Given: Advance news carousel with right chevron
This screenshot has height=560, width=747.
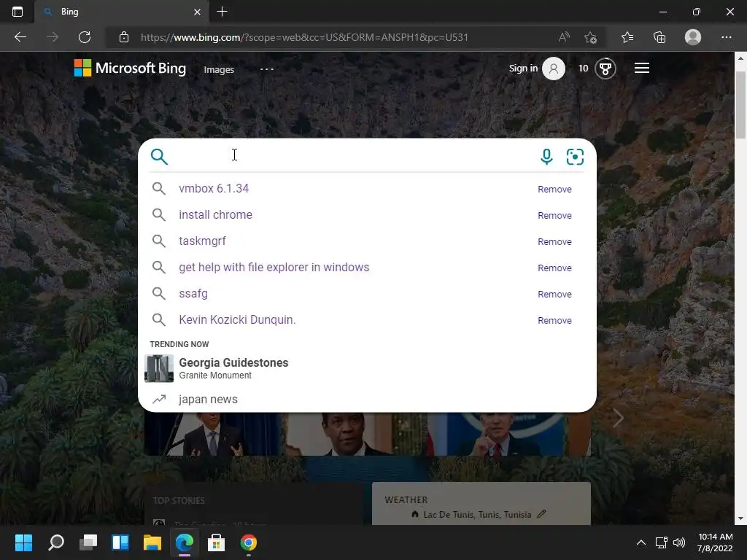Looking at the screenshot, I should [x=619, y=418].
